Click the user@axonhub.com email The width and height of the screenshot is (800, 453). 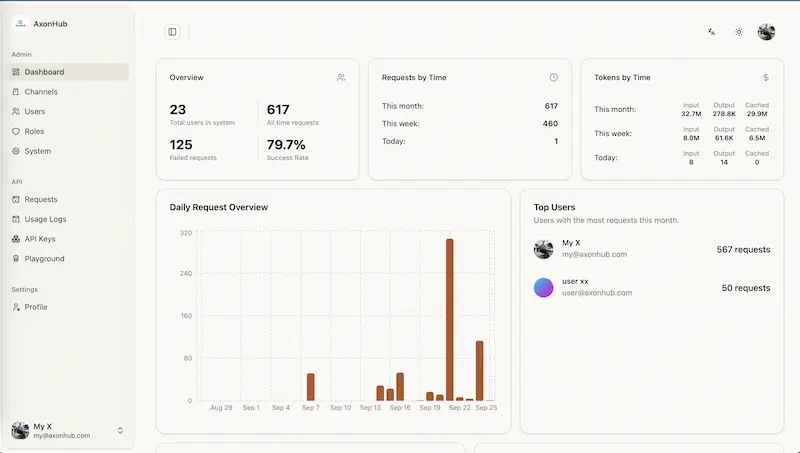click(597, 293)
